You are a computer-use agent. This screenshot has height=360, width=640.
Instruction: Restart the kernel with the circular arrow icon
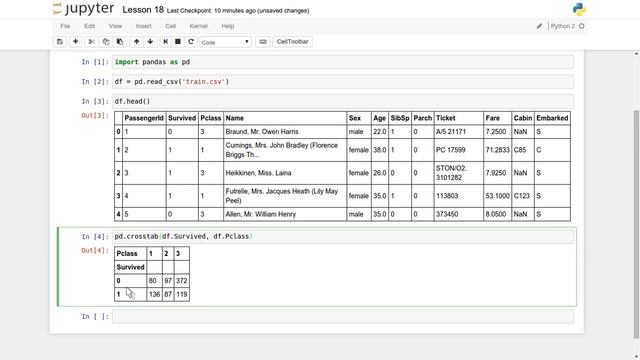pos(191,42)
